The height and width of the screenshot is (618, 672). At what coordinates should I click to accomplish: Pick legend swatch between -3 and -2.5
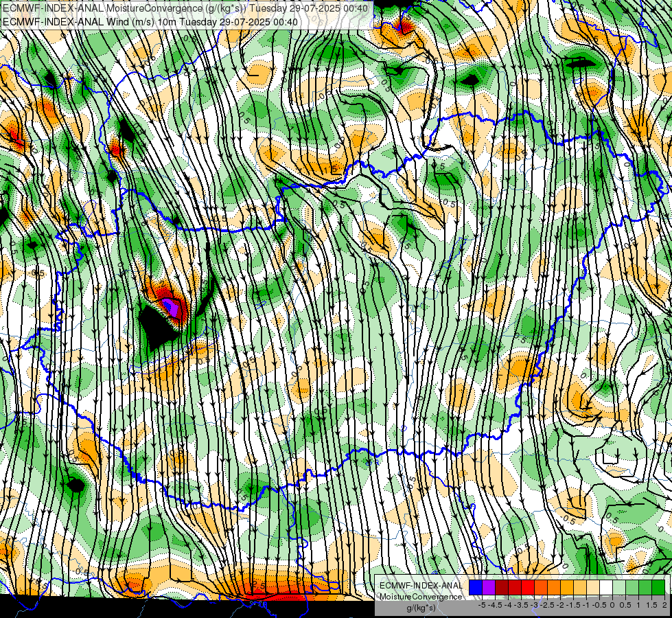click(x=541, y=588)
